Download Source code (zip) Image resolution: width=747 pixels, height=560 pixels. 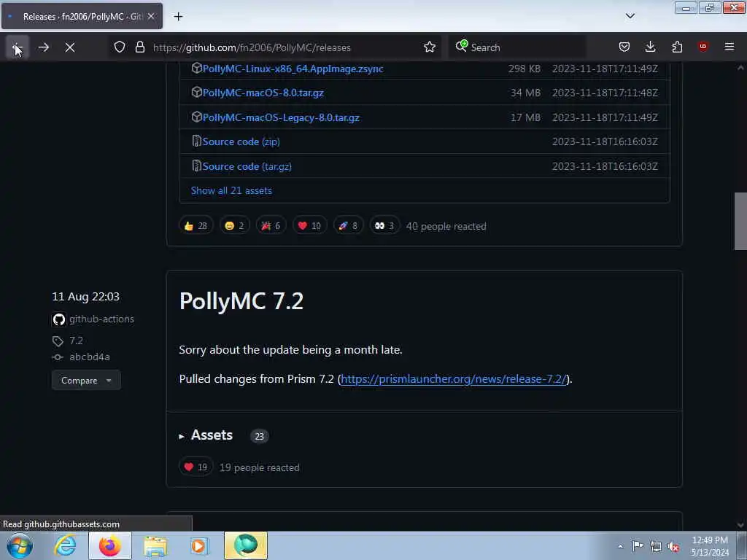pyautogui.click(x=241, y=141)
